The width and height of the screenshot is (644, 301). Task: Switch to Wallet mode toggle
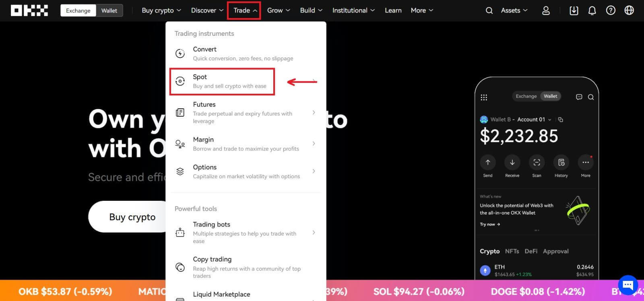109,10
